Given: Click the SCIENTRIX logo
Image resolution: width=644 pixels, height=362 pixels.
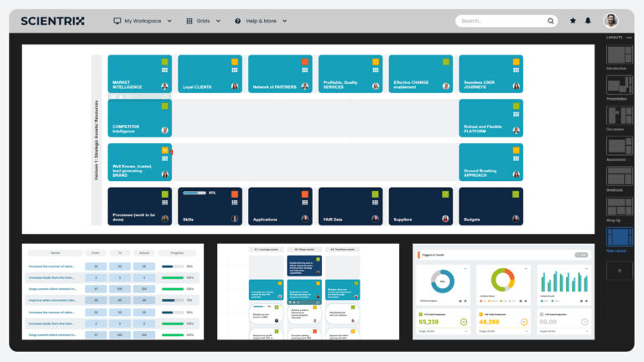Looking at the screenshot, I should [x=53, y=21].
